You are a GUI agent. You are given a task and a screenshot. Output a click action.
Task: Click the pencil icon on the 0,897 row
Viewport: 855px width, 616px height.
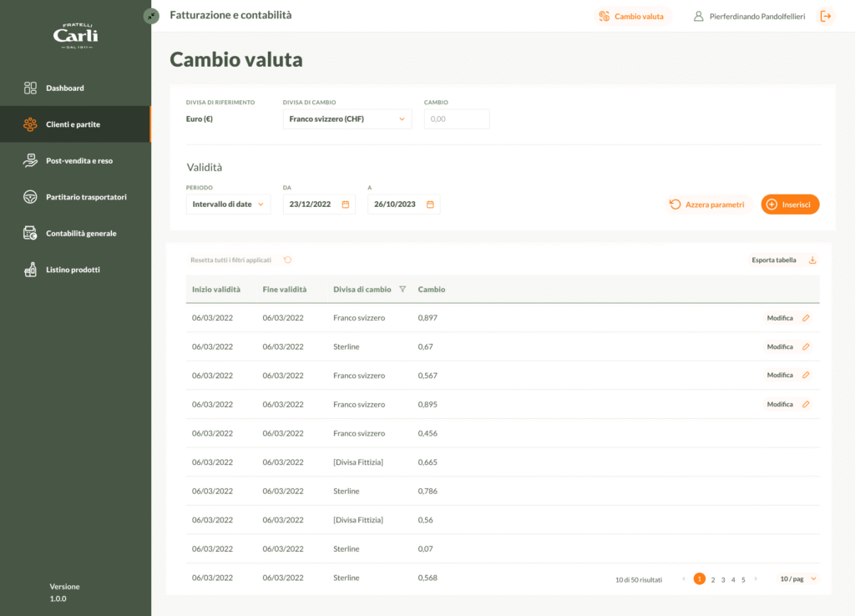click(x=806, y=318)
